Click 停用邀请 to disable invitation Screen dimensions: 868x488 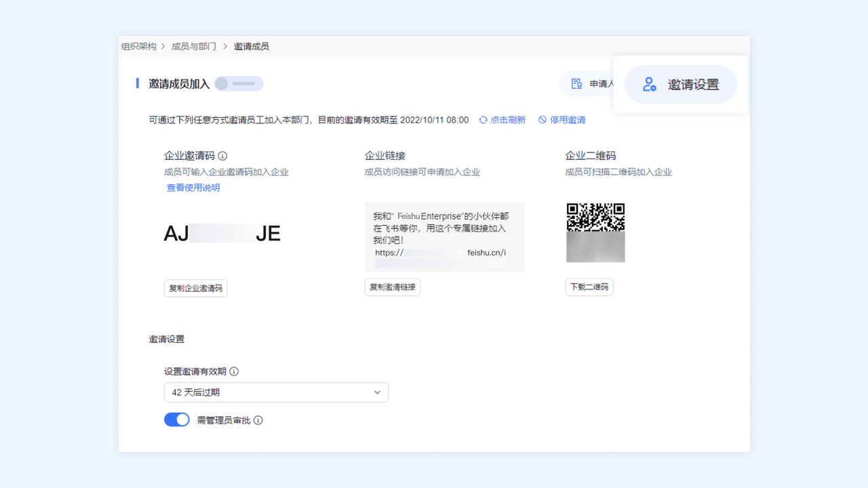[568, 120]
